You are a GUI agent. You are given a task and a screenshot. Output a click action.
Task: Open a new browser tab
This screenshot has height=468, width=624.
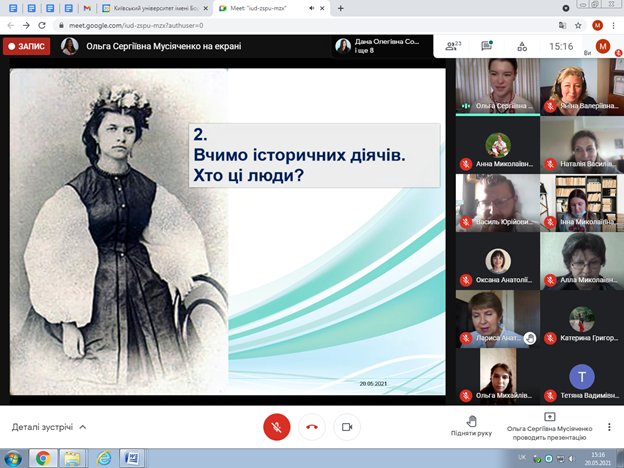click(x=341, y=8)
